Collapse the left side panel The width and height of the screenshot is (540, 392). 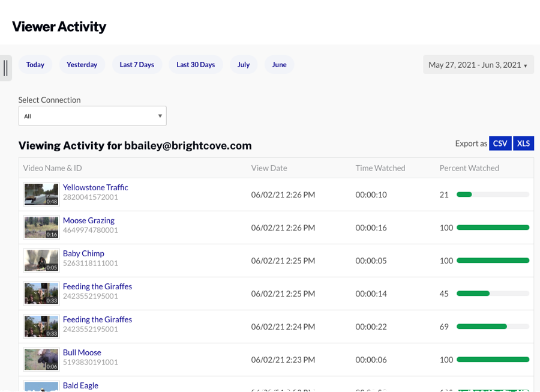[x=6, y=68]
